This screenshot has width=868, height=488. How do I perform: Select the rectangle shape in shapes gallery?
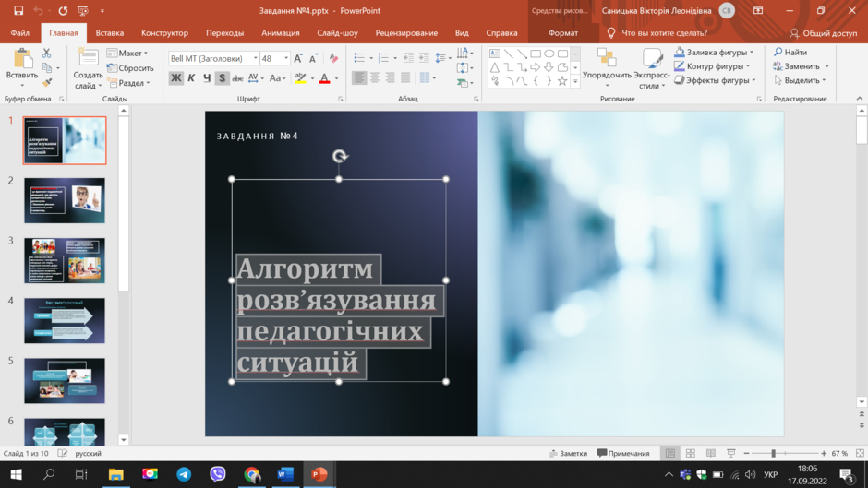coord(536,54)
